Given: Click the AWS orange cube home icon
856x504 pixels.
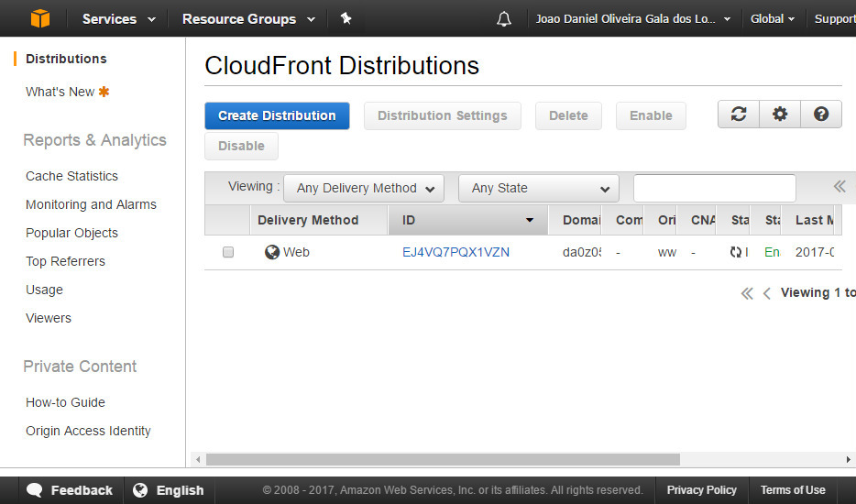Looking at the screenshot, I should pyautogui.click(x=39, y=18).
